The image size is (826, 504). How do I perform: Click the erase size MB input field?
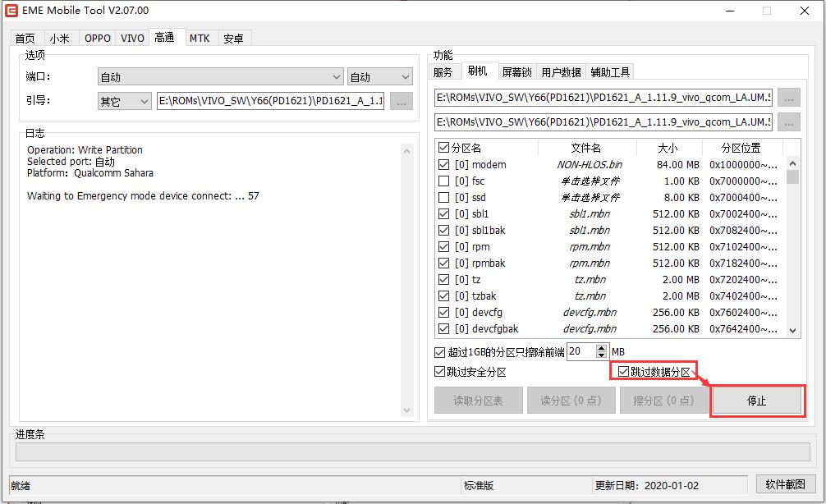click(x=586, y=351)
